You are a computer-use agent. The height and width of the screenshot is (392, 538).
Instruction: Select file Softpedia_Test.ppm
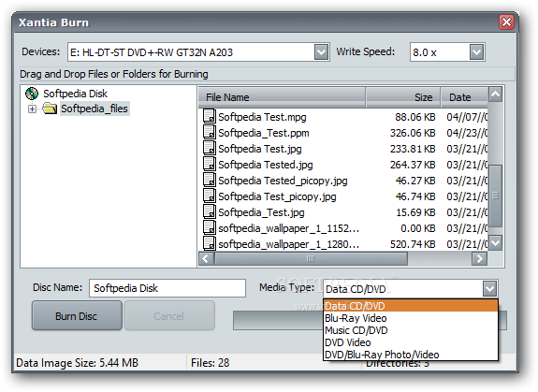pyautogui.click(x=264, y=133)
